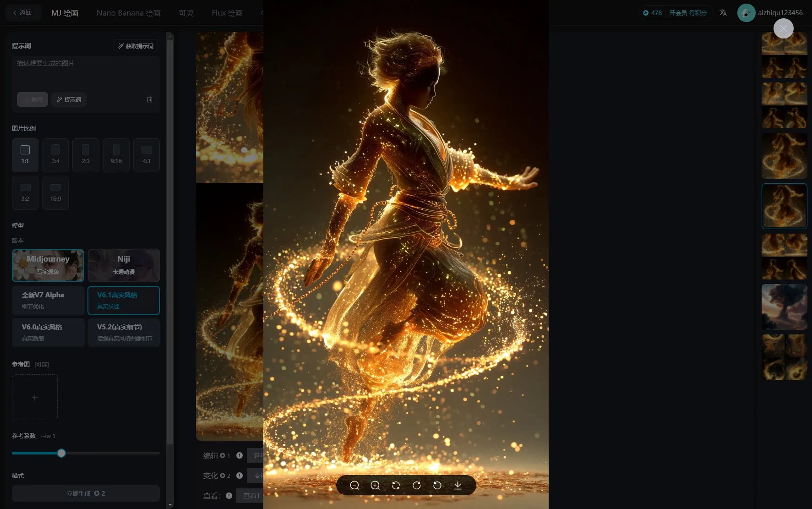The width and height of the screenshot is (812, 509).
Task: Rotate the preview image counterclockwise
Action: 437,485
